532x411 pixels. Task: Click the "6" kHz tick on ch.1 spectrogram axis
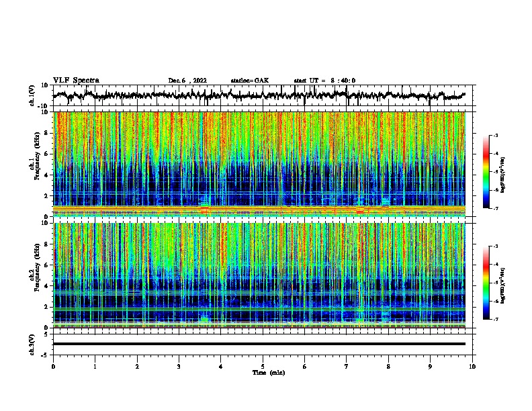pos(46,154)
